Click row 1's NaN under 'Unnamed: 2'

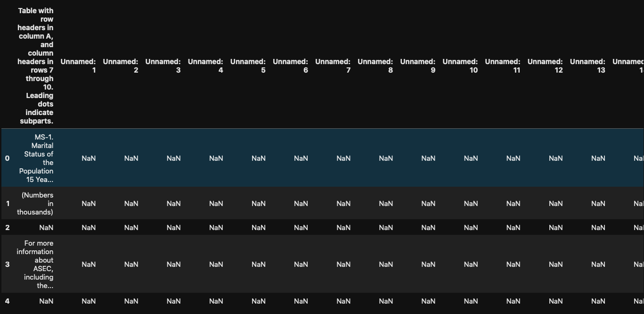click(131, 204)
